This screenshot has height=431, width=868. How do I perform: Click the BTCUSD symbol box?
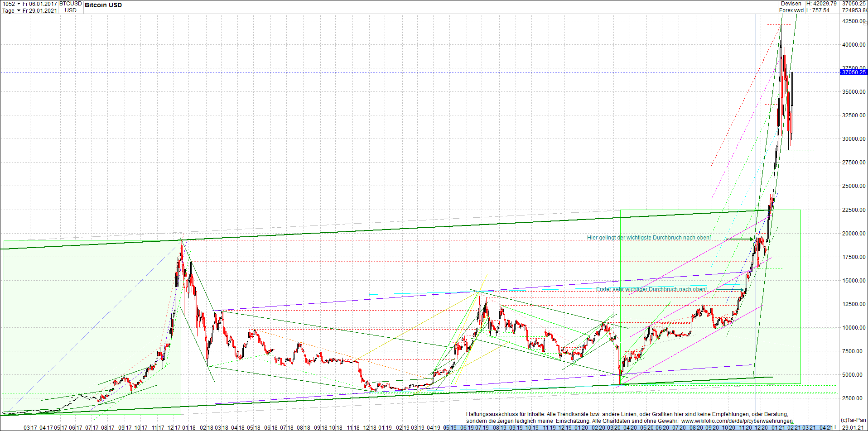pyautogui.click(x=71, y=7)
